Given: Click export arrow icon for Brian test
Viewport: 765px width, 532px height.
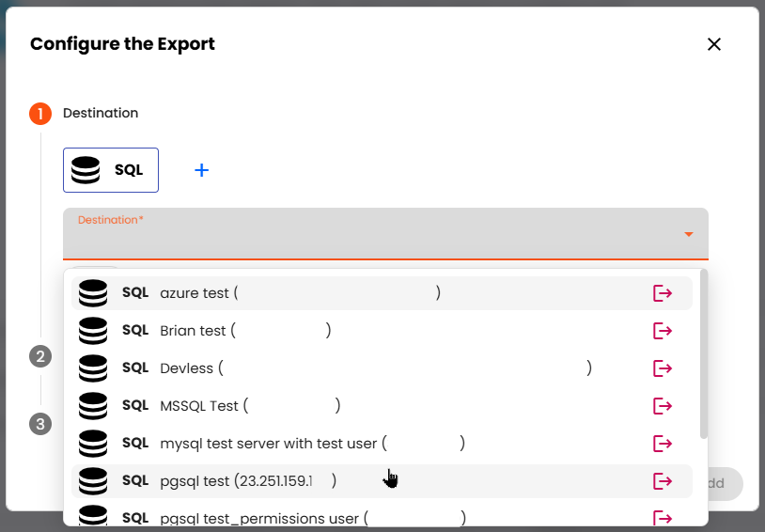Looking at the screenshot, I should [x=663, y=331].
